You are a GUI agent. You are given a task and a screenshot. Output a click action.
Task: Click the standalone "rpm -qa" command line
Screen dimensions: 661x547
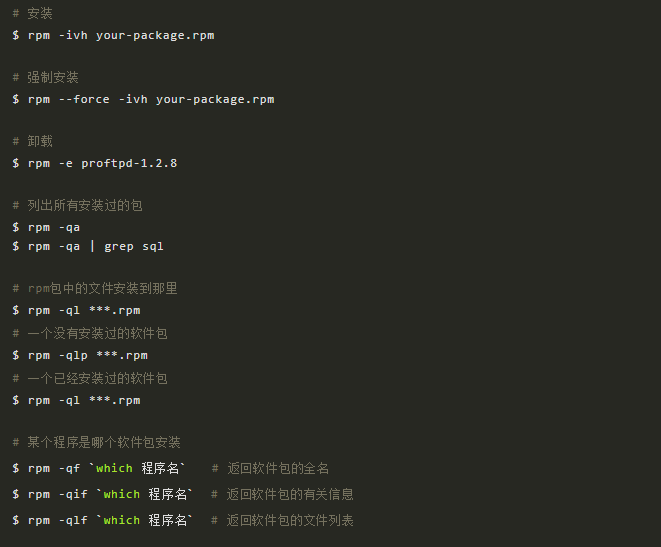[x=54, y=227]
